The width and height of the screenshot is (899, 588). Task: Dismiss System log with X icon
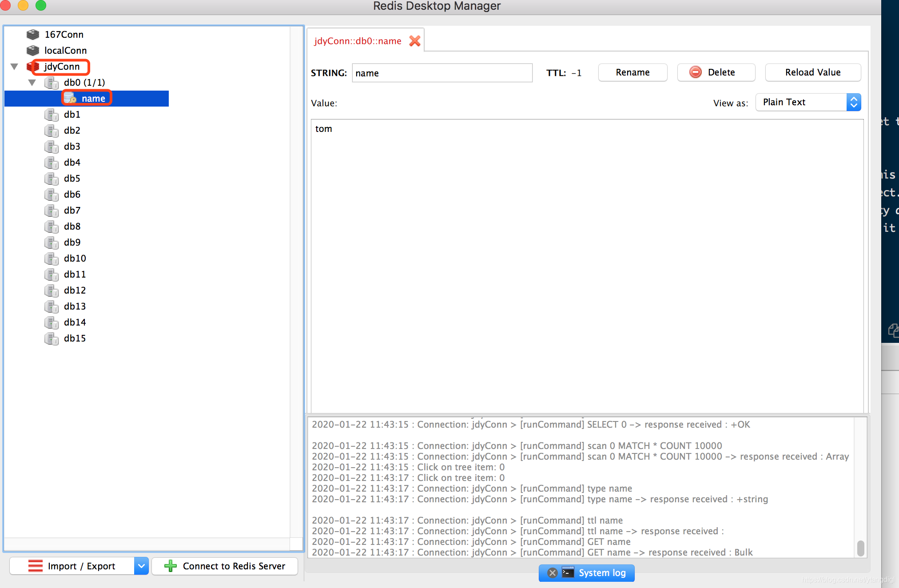click(x=552, y=573)
